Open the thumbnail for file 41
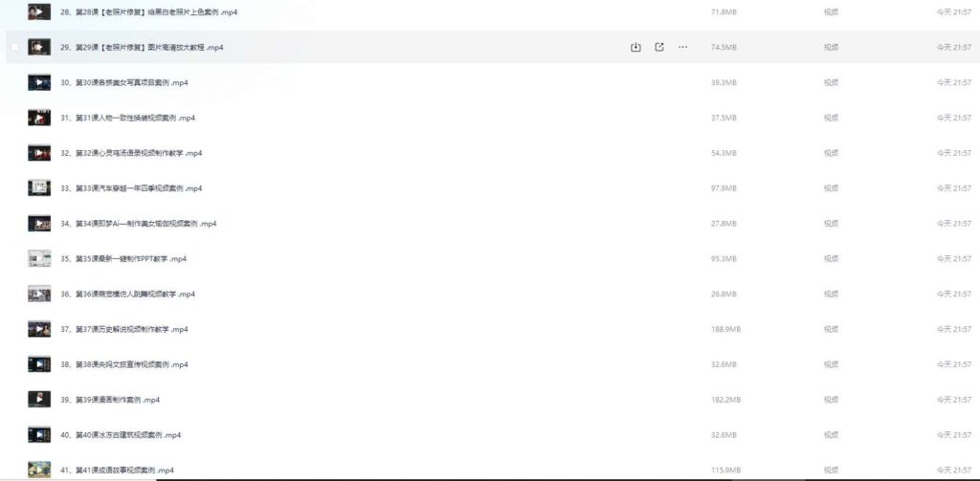 point(39,470)
